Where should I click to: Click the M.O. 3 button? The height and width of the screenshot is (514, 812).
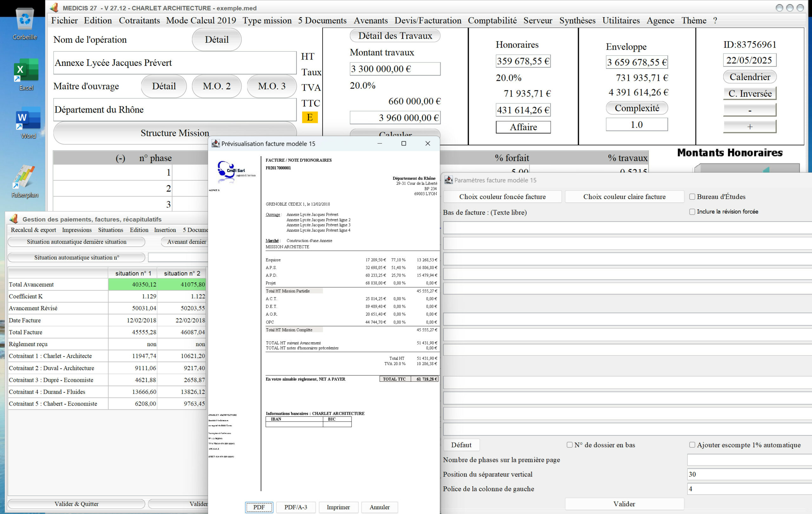[272, 86]
